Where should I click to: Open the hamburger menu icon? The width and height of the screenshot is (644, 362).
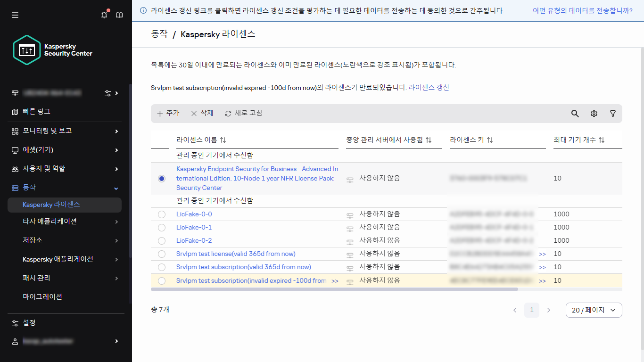coord(15,15)
